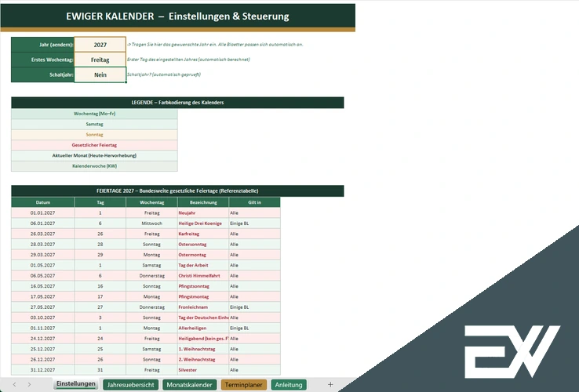Select the date cell 06.01.2027

point(43,223)
